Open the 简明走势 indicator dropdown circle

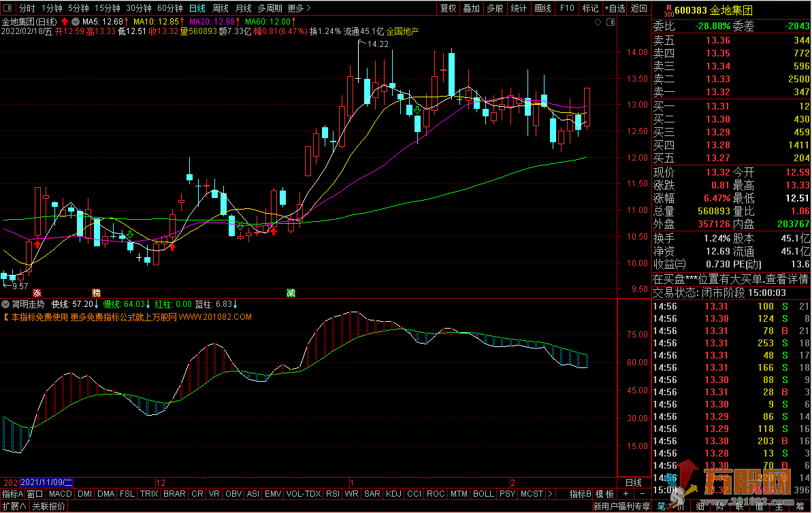(x=5, y=304)
